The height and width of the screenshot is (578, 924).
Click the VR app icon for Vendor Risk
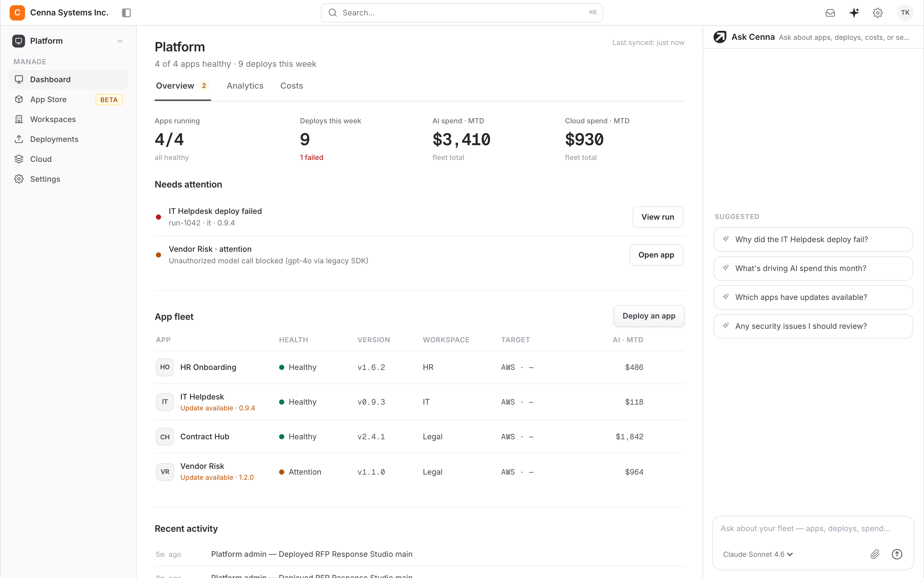165,472
